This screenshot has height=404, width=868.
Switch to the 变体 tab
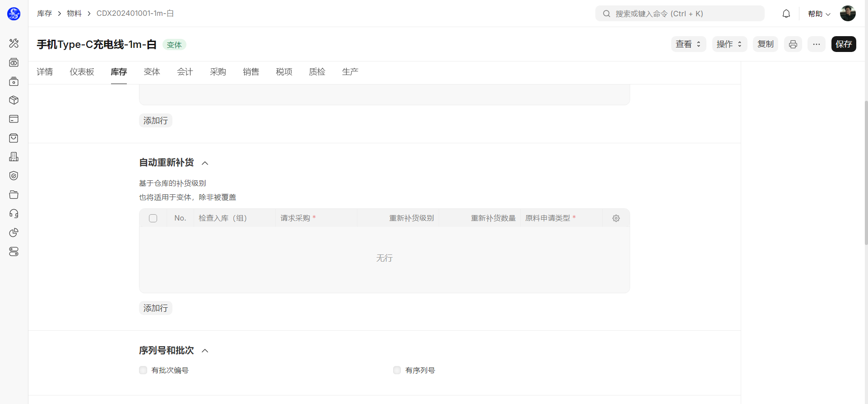(152, 72)
